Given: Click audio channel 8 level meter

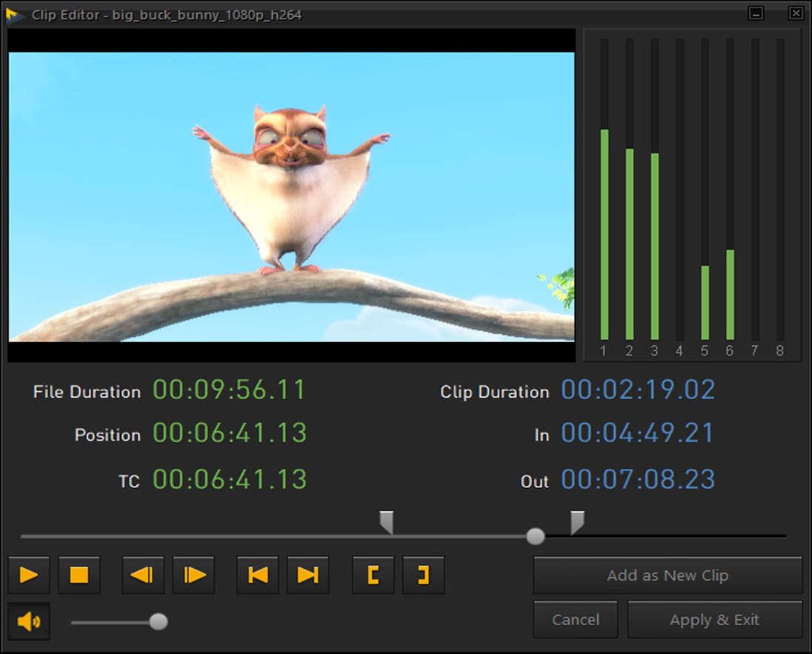Looking at the screenshot, I should 780,190.
